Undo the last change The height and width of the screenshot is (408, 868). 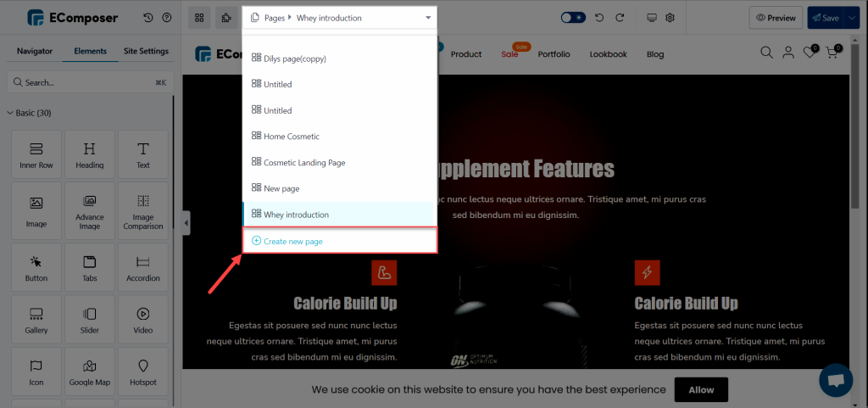coord(599,18)
